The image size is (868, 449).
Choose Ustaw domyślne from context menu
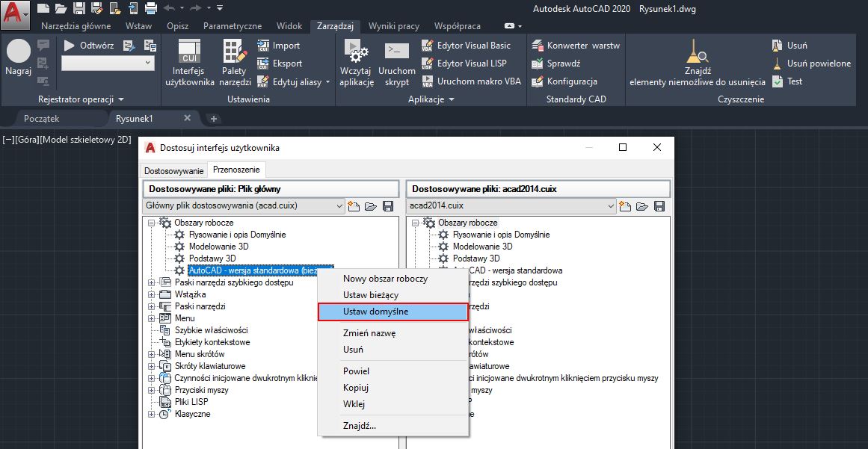pyautogui.click(x=393, y=312)
